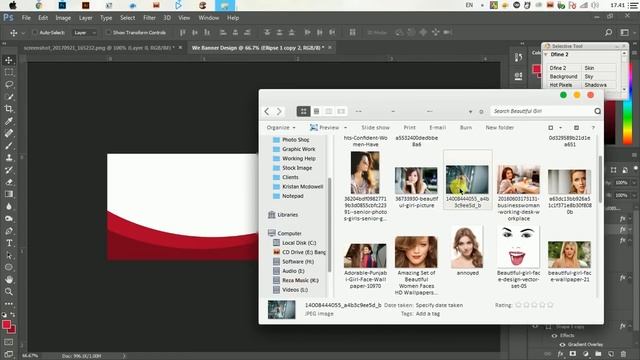640x360 pixels.
Task: Click add layer mask icon in Layers panel
Action: [573, 354]
